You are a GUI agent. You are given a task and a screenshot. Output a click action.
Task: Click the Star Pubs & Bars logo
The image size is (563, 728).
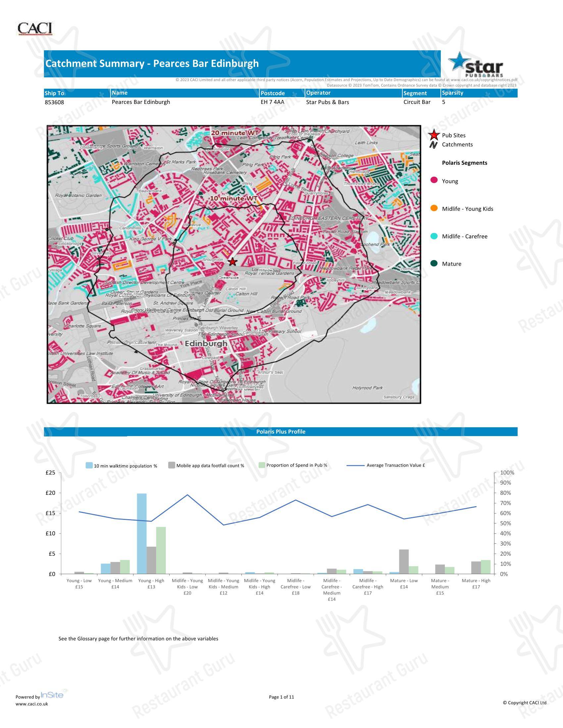coord(476,64)
